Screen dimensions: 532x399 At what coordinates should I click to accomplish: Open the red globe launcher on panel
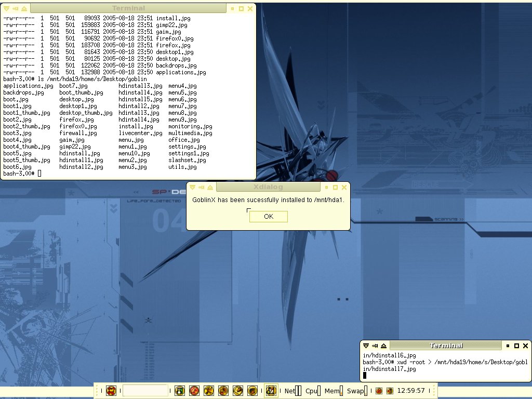(x=194, y=391)
